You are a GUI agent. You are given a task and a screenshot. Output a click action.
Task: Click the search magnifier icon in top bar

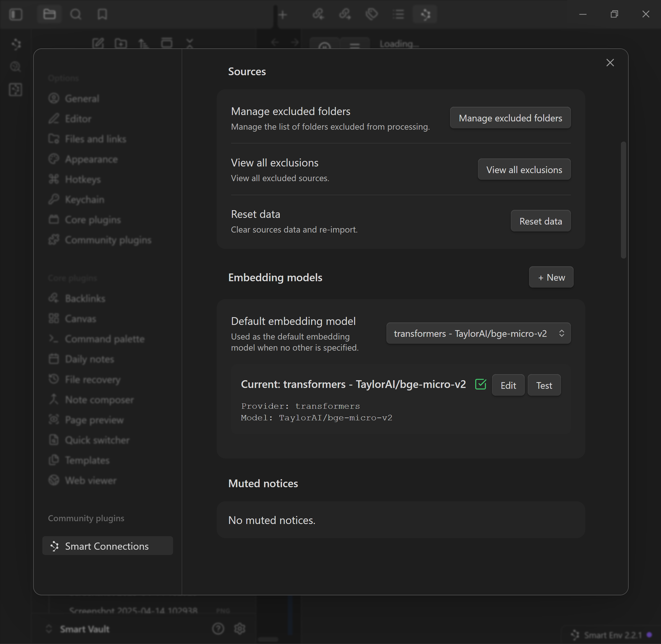coord(76,14)
